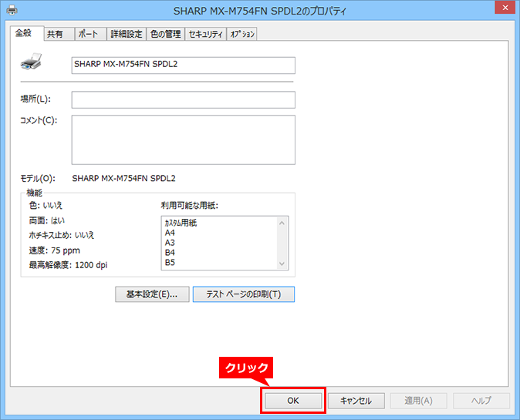This screenshot has width=520, height=420.
Task: Click the 機能 group label
Action: pyautogui.click(x=35, y=193)
